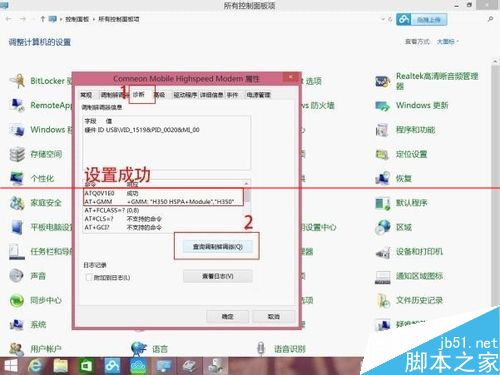Screen dimensions: 500x375
Task: Open 家庭安全 (Family Safety) icon
Action: (x=17, y=203)
